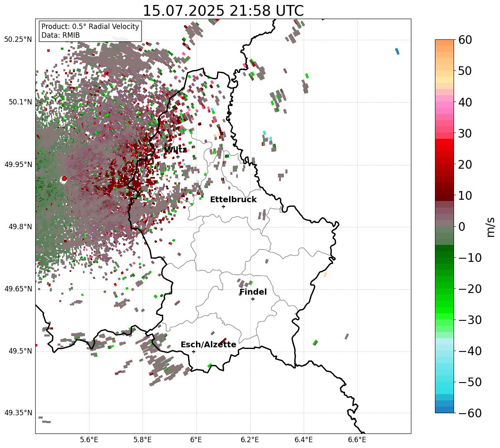The image size is (500, 448).
Task: Click the Wiltz city label
Action: click(176, 150)
